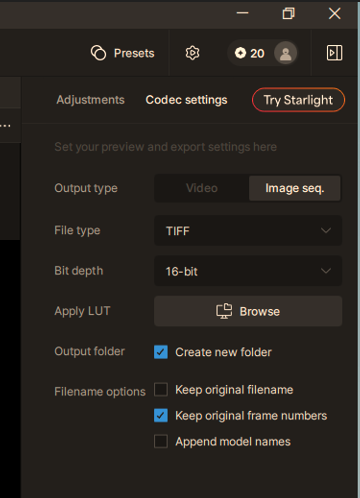Enable Keep original filename checkbox
Screen dimensions: 360x498
(x=161, y=390)
